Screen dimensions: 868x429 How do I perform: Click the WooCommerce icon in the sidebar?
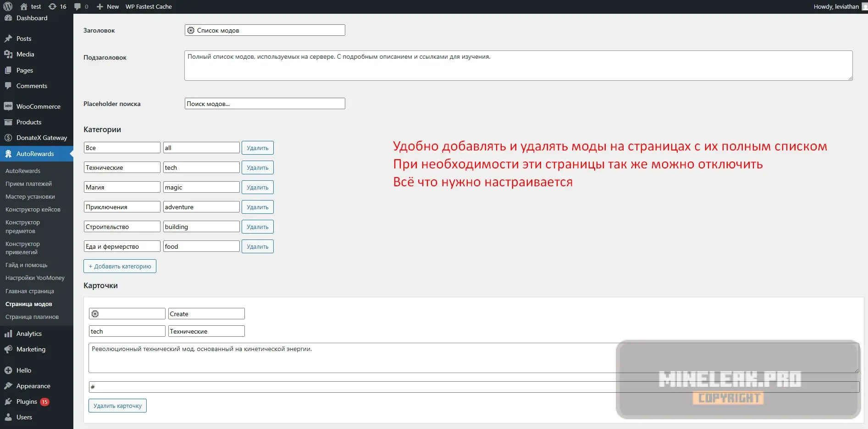pyautogui.click(x=8, y=106)
